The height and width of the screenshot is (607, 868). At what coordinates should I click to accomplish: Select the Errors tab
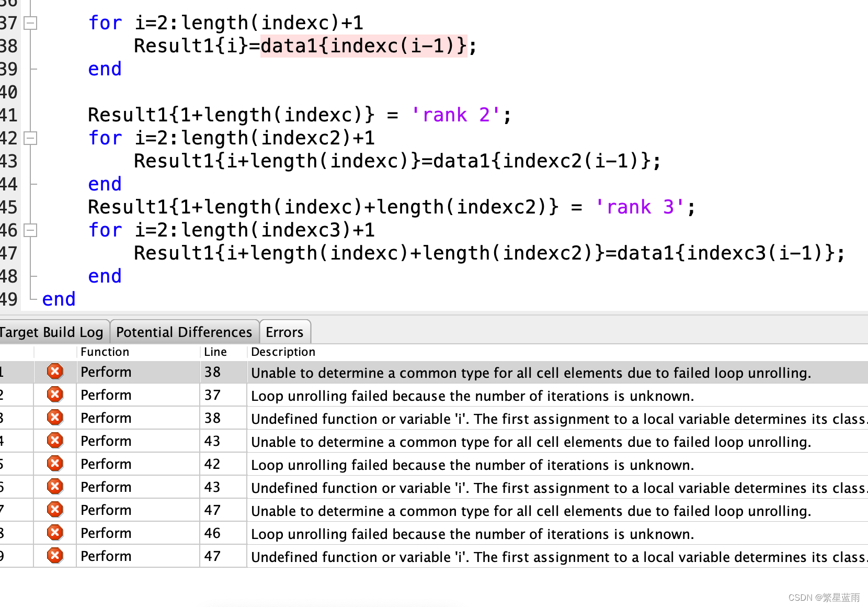284,332
